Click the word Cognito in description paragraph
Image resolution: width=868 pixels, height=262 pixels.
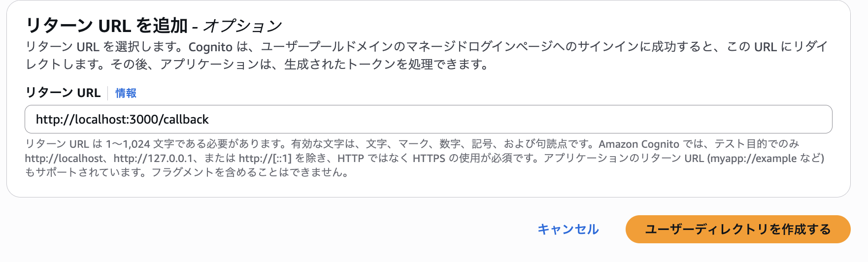point(210,47)
